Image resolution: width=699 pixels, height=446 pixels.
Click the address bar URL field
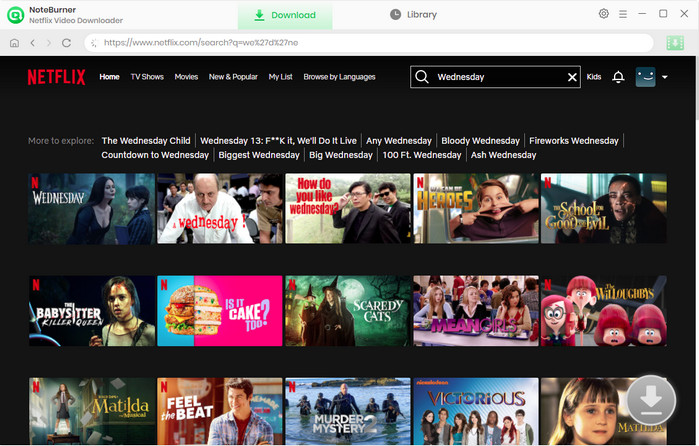click(x=369, y=43)
